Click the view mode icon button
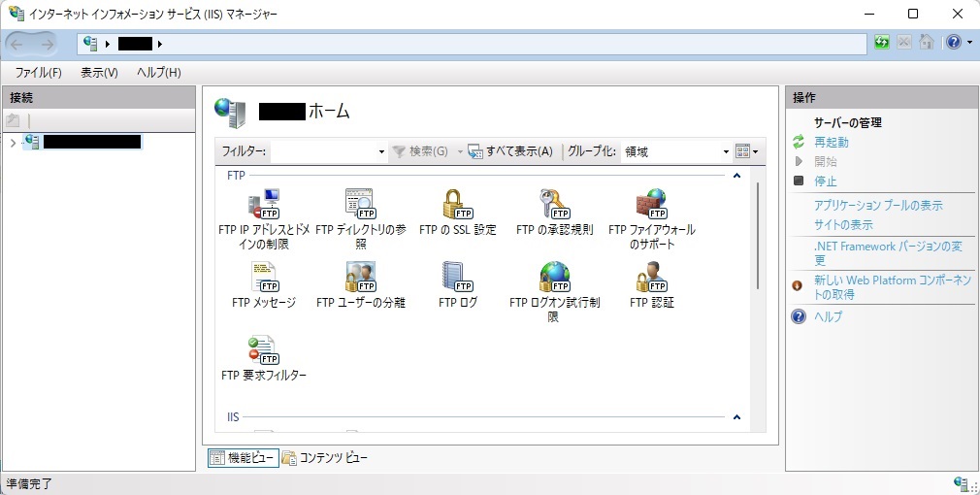This screenshot has width=980, height=495. tap(742, 151)
